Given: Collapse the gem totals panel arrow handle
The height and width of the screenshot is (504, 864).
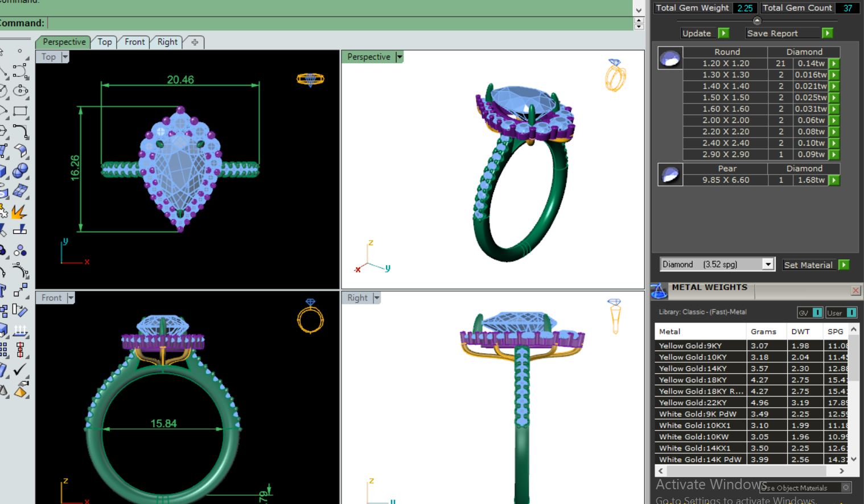Looking at the screenshot, I should (x=756, y=20).
